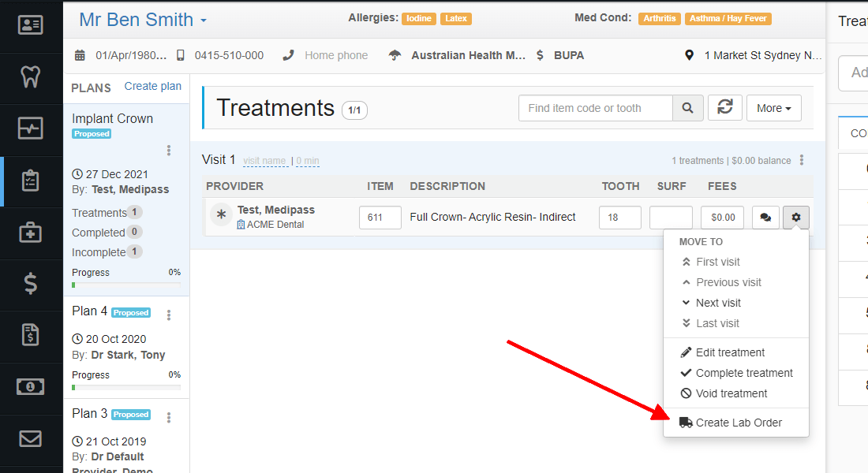The height and width of the screenshot is (473, 868).
Task: Click the Create plan link
Action: pyautogui.click(x=152, y=87)
